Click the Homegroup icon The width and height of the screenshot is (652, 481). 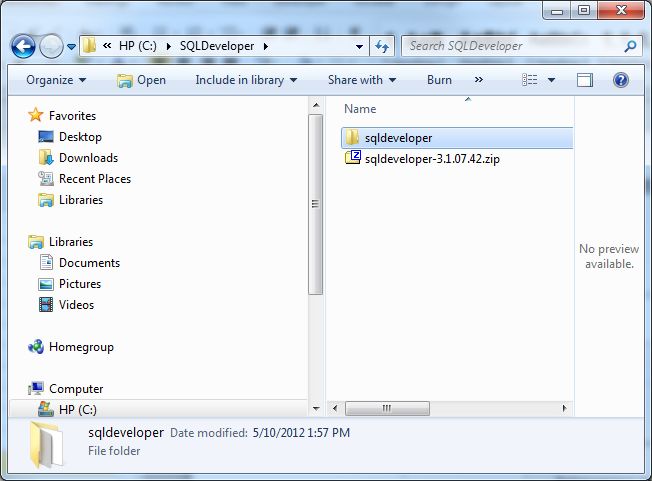pos(36,347)
